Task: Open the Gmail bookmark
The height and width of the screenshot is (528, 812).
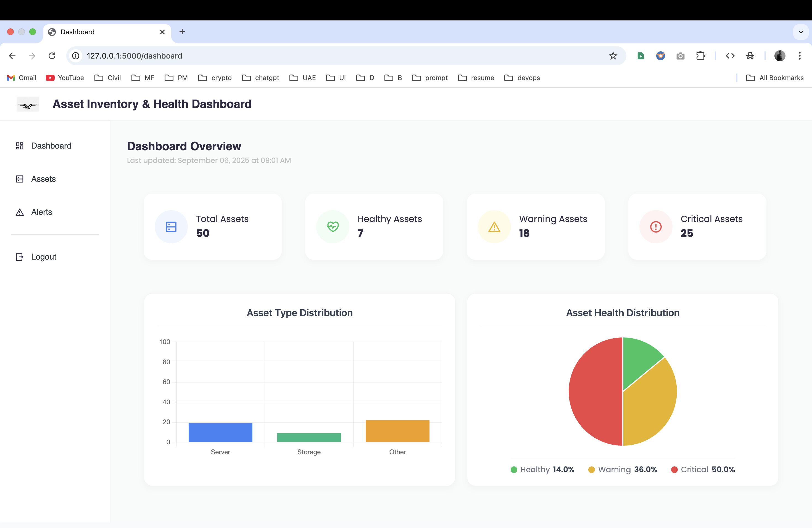Action: 21,78
